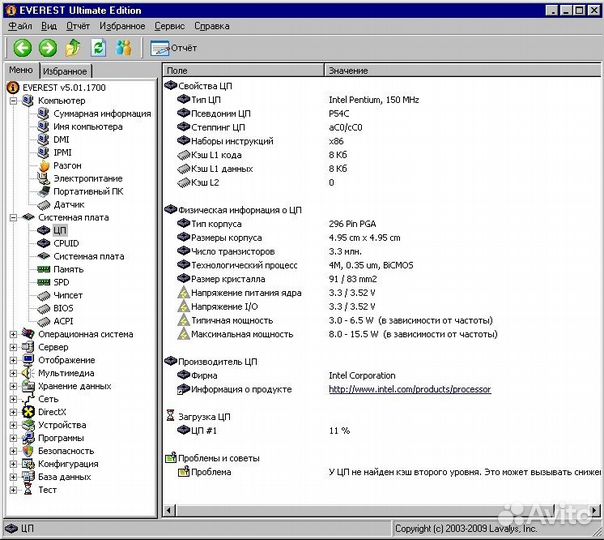Click the green Back arrow toolbar icon

tap(21, 48)
